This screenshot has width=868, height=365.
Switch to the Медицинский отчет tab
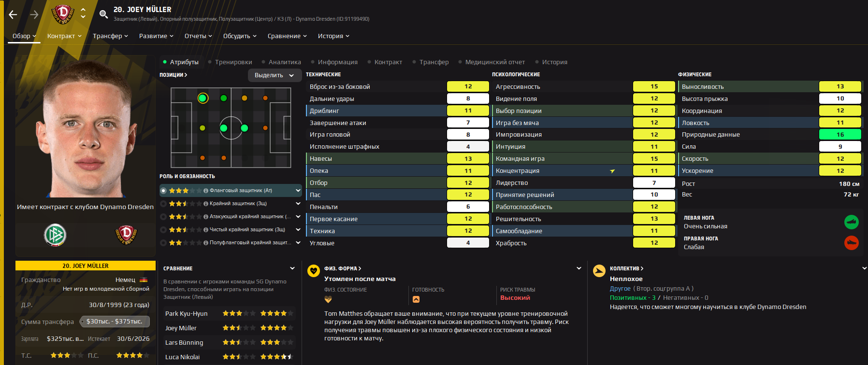(x=494, y=62)
